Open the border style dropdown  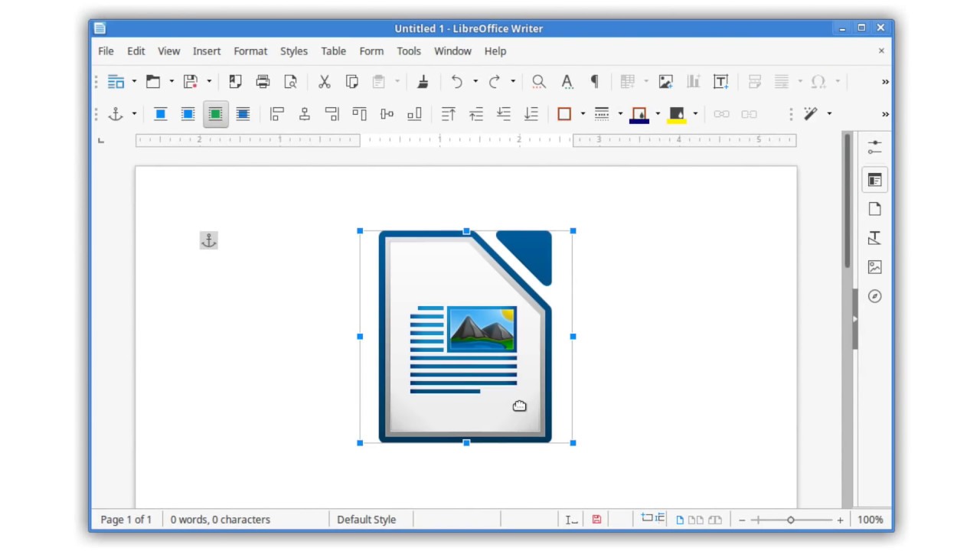(620, 114)
